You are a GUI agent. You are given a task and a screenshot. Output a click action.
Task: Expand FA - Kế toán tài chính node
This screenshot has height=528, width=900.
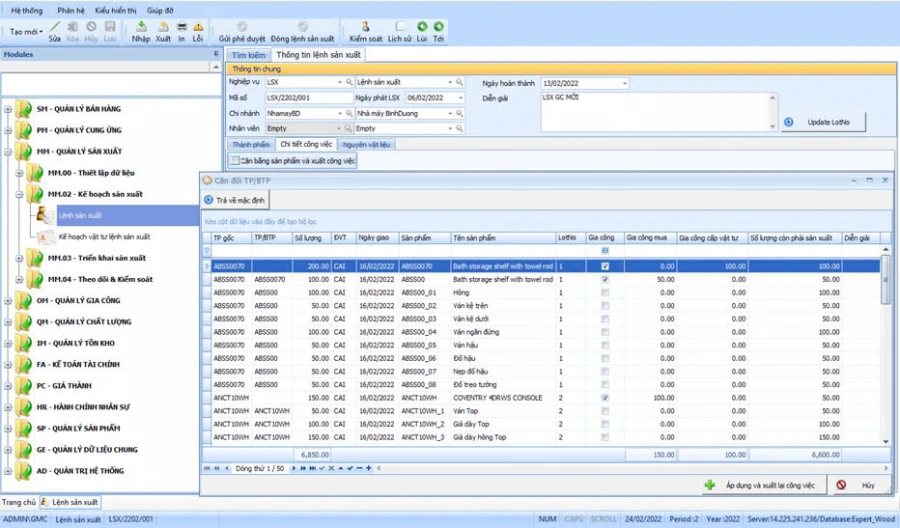tap(8, 364)
